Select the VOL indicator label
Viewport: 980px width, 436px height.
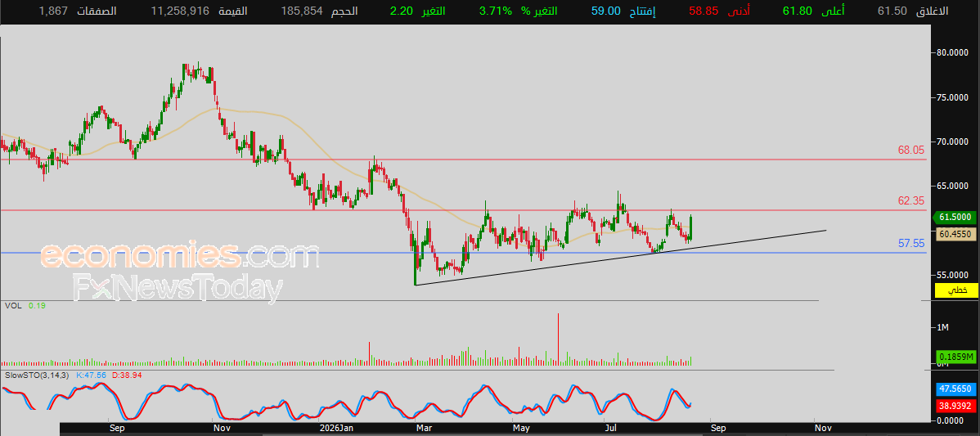pos(12,306)
